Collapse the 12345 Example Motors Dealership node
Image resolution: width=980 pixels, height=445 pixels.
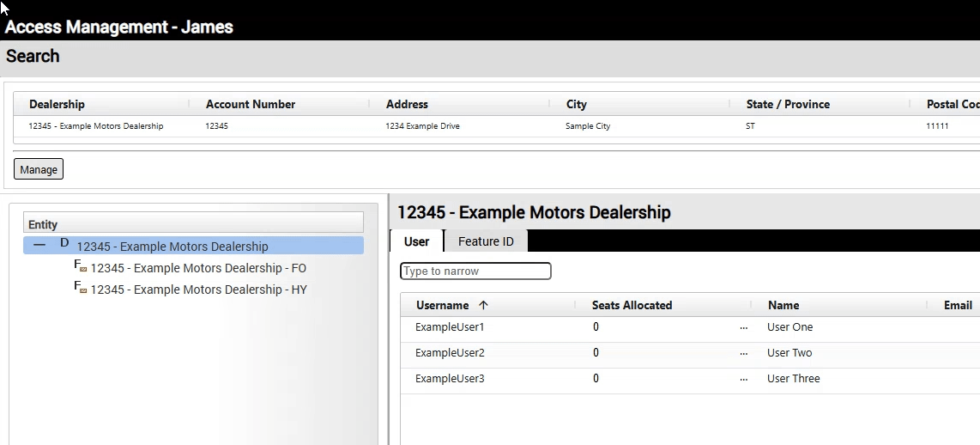[x=39, y=245]
